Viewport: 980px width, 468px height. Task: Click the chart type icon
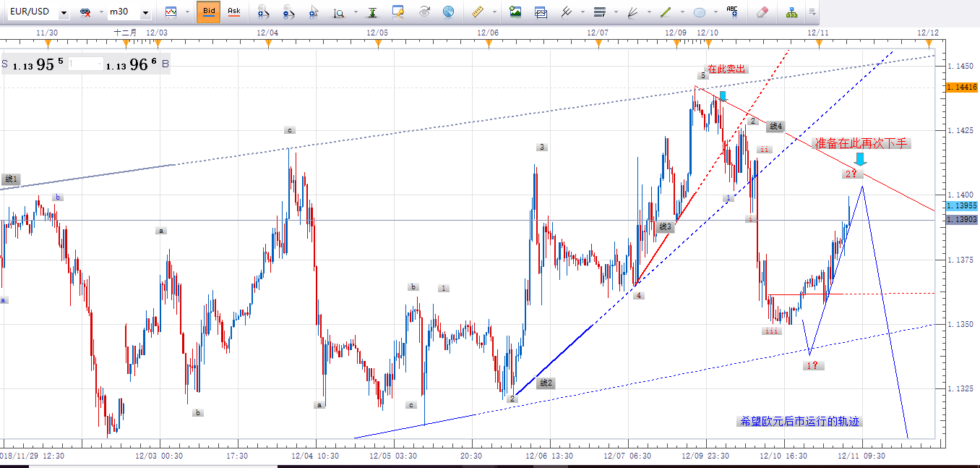[171, 12]
